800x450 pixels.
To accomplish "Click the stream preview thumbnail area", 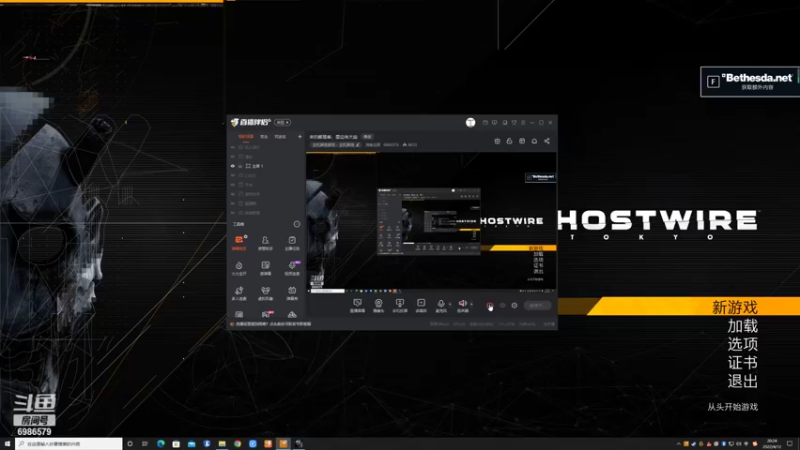I will point(431,222).
